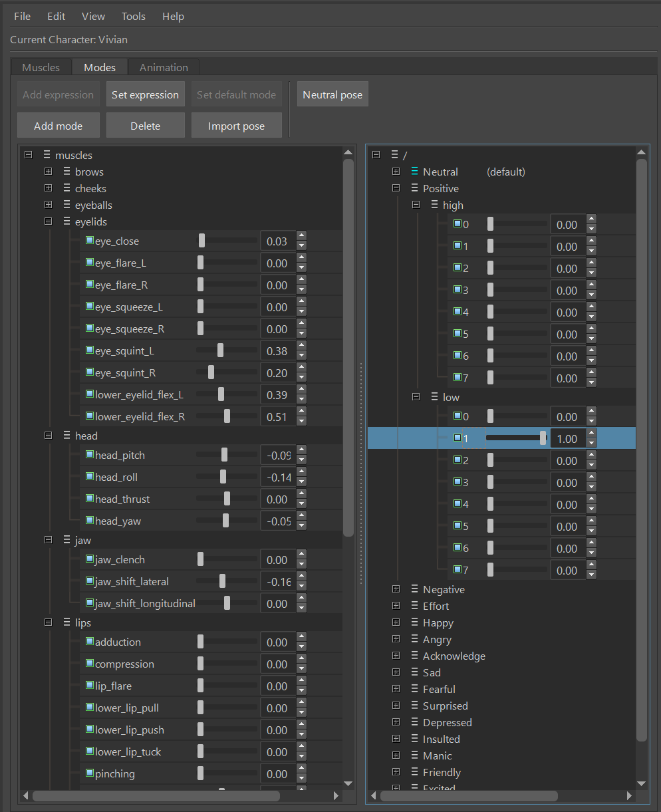Viewport: 661px width, 812px height.
Task: Click the icon of expression 5 under low
Action: 458,526
